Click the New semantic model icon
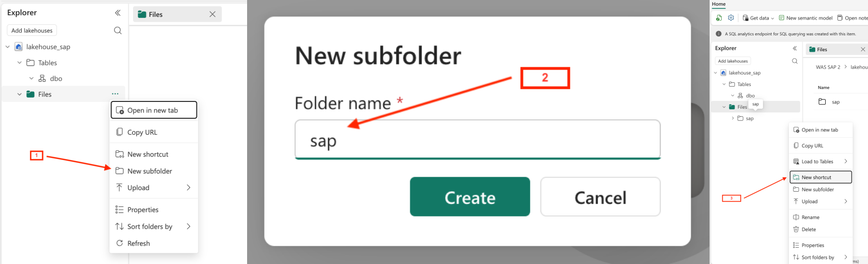The image size is (868, 264). click(x=781, y=18)
